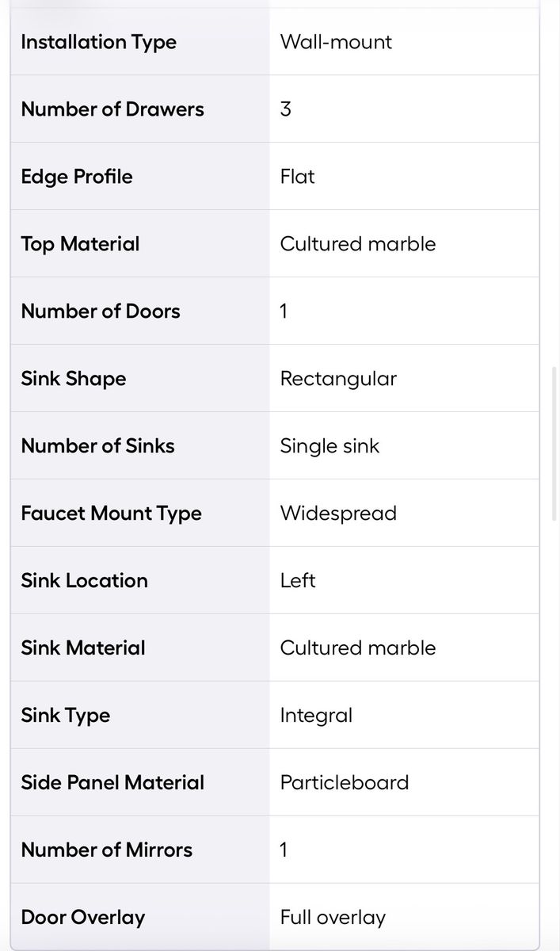Click the Number of Drawers row label
This screenshot has width=560, height=951.
[x=112, y=109]
